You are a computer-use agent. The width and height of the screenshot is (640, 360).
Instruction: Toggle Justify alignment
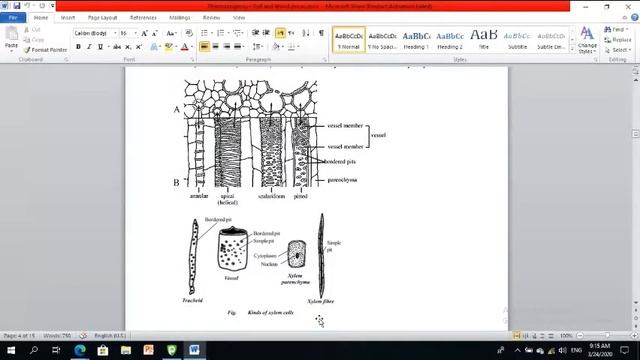pyautogui.click(x=238, y=47)
